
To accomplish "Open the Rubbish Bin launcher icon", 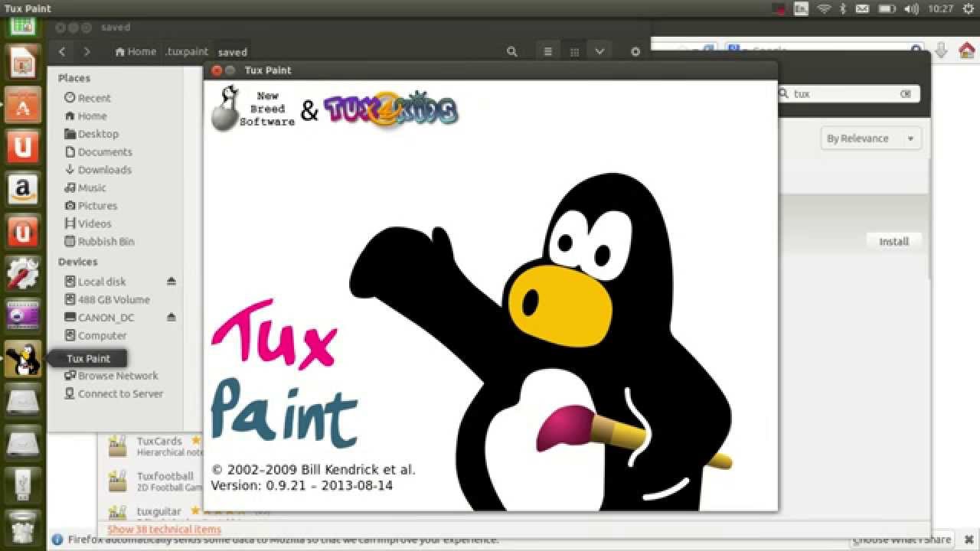I will coord(23,527).
